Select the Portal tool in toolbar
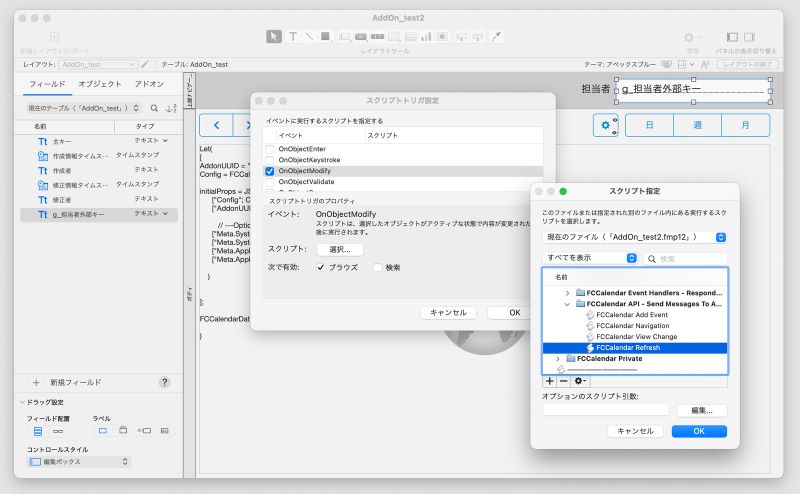Image resolution: width=800 pixels, height=494 pixels. tap(410, 36)
